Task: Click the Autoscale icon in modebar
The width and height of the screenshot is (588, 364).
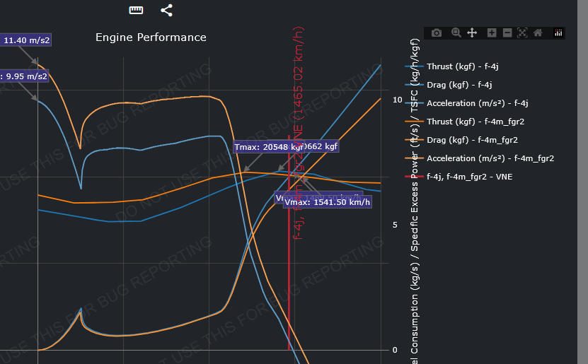Action: [x=522, y=33]
